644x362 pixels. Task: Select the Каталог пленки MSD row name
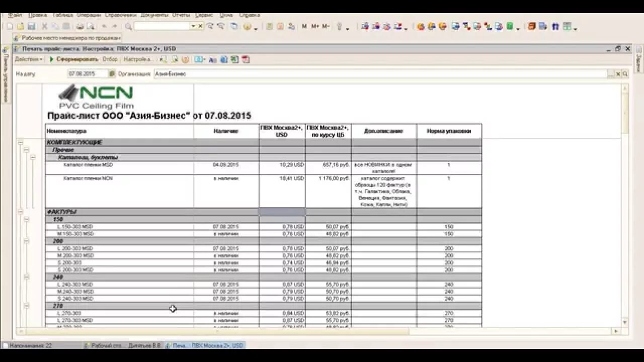tap(88, 164)
